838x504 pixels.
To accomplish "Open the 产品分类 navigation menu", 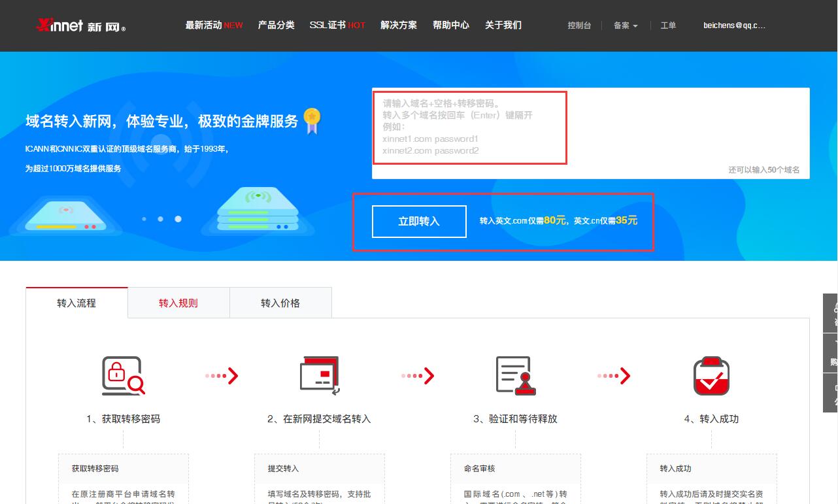I will [x=276, y=25].
